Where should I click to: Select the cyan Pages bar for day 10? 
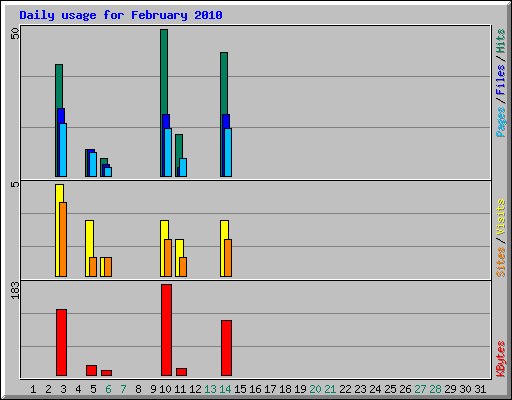[168, 152]
